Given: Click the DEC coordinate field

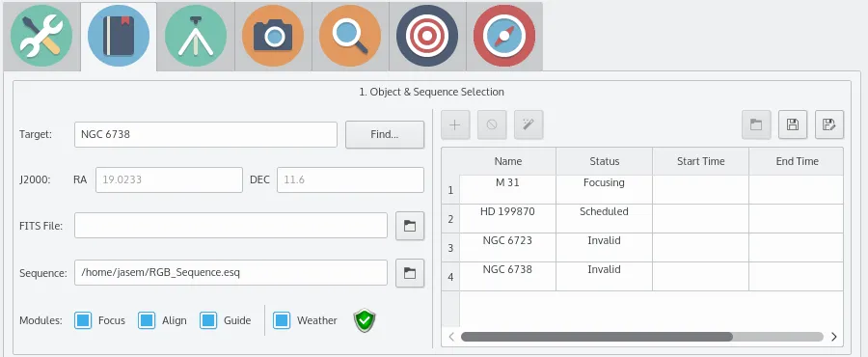Looking at the screenshot, I should point(350,179).
